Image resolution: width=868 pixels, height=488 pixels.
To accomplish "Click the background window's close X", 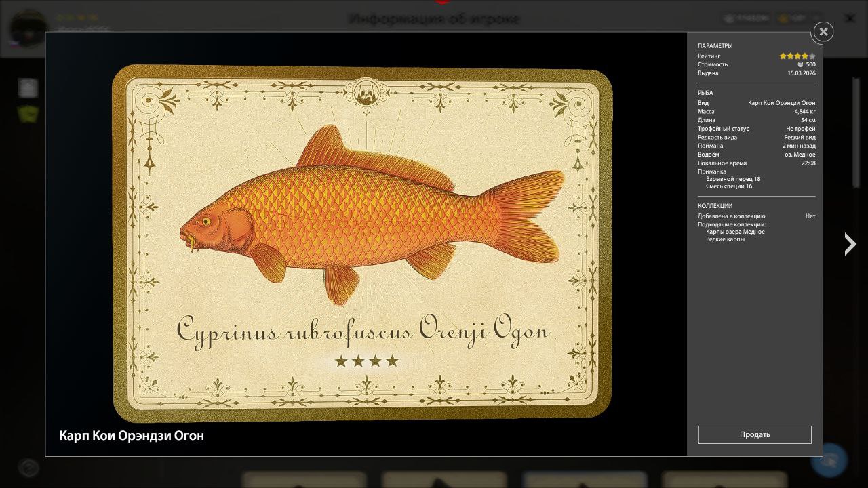I will (849, 18).
